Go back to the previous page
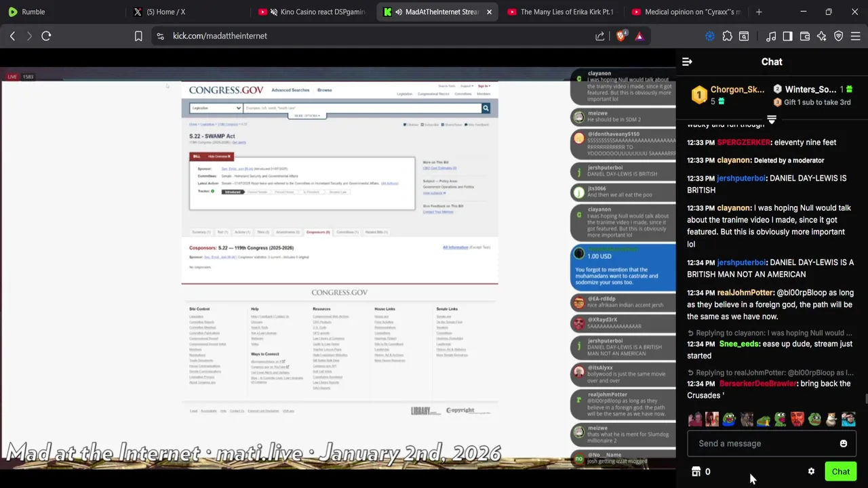Viewport: 868px width, 488px height. tap(12, 36)
